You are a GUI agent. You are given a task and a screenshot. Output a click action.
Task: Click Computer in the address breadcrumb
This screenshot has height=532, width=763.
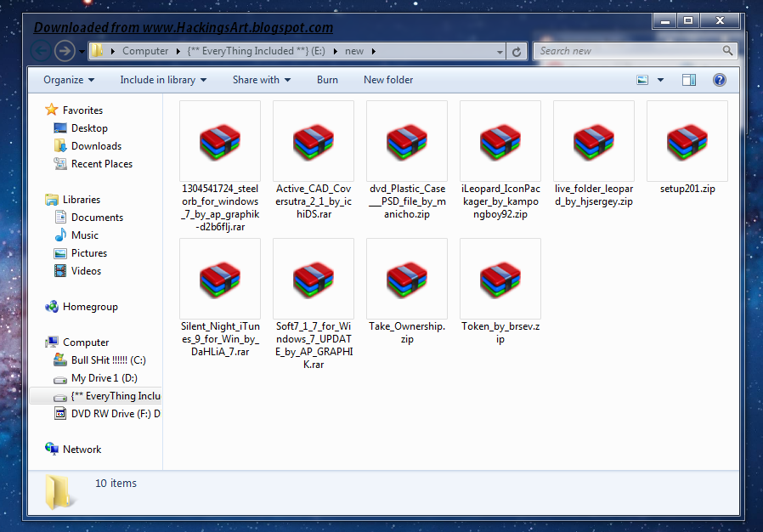145,51
